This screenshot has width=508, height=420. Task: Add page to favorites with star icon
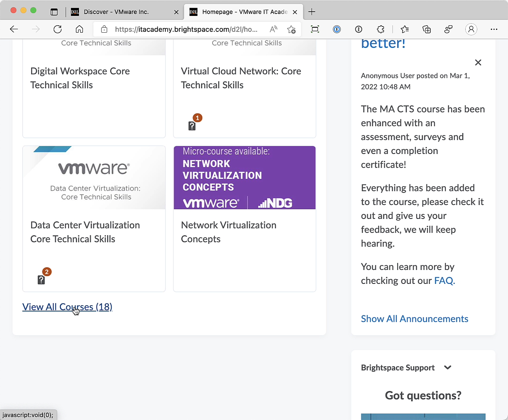coord(291,29)
